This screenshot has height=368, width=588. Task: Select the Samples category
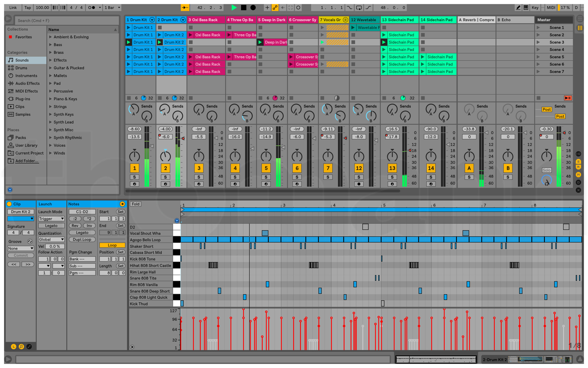point(23,114)
